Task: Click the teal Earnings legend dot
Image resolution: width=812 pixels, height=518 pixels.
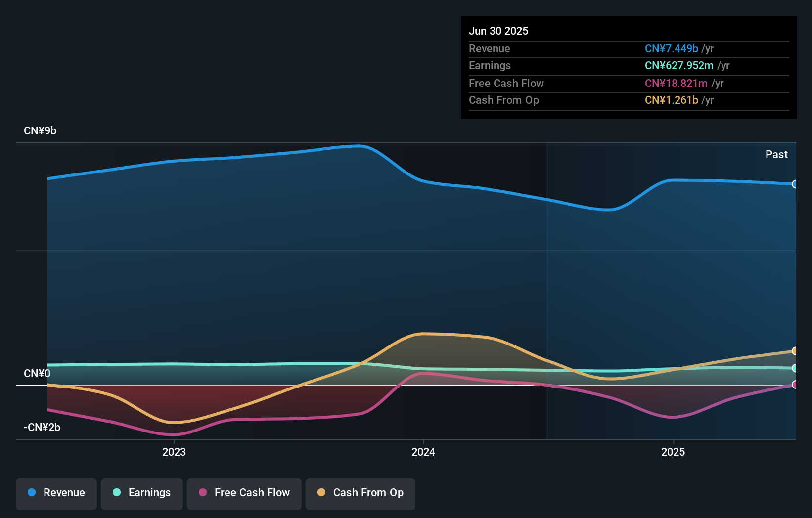Action: tap(117, 493)
